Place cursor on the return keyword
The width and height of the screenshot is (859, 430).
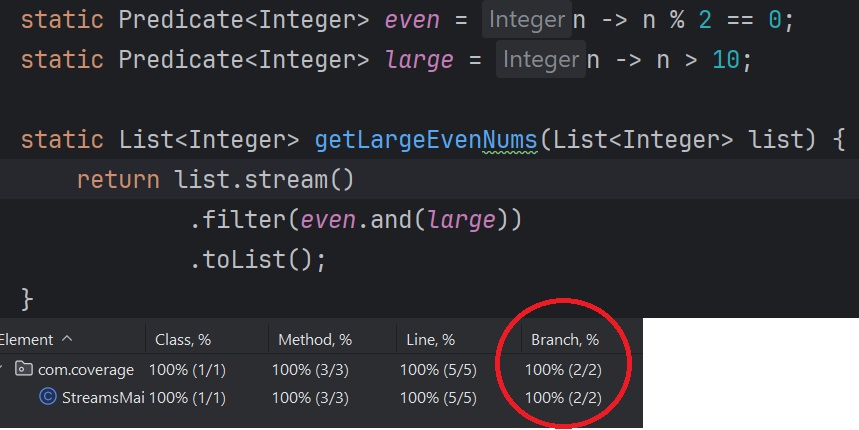(x=117, y=180)
